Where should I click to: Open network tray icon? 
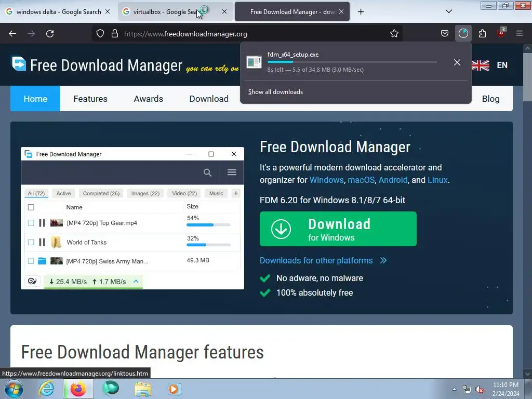tap(467, 389)
